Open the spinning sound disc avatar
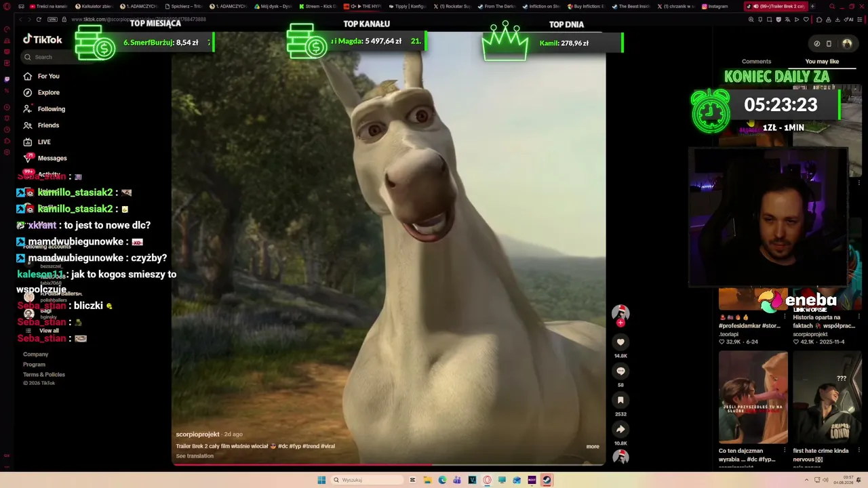 tap(620, 457)
